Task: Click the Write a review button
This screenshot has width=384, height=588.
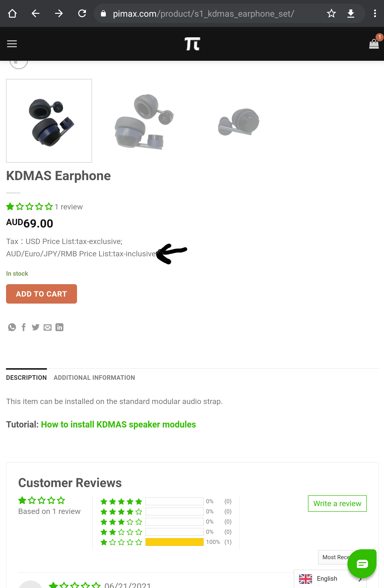Action: tap(337, 504)
